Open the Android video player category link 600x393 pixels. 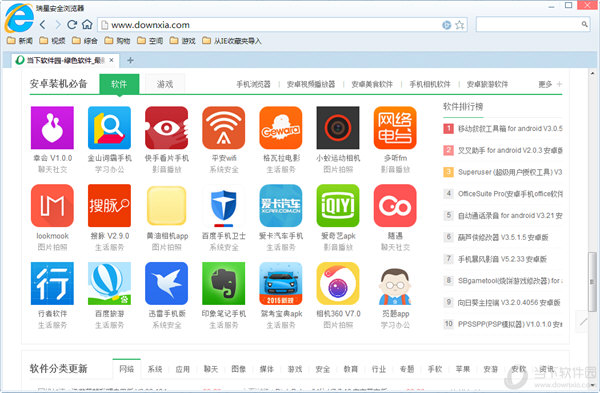[311, 84]
